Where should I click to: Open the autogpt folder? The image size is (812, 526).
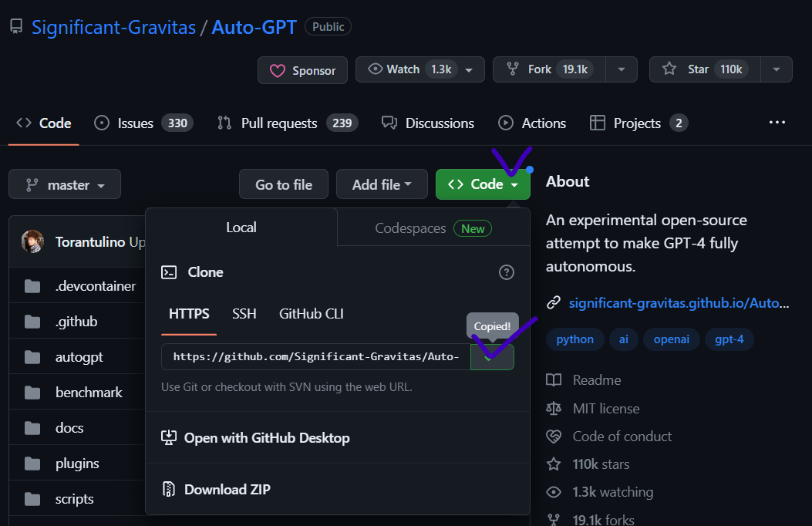[79, 356]
